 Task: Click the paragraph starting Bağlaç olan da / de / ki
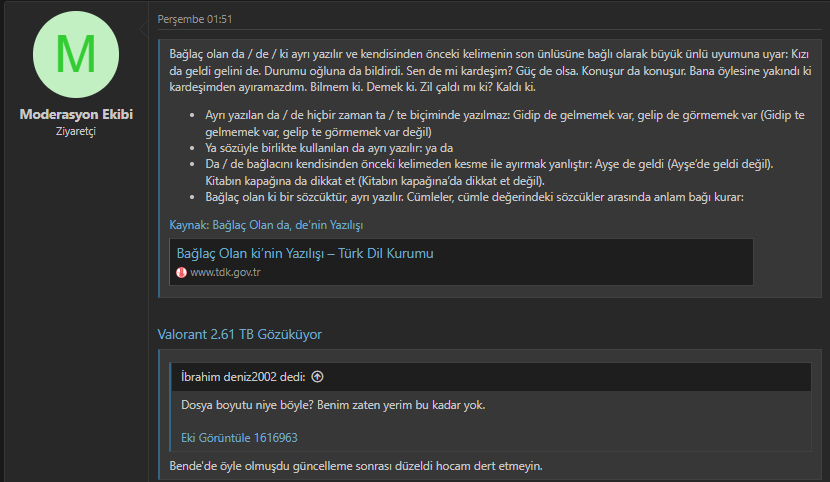click(x=490, y=70)
